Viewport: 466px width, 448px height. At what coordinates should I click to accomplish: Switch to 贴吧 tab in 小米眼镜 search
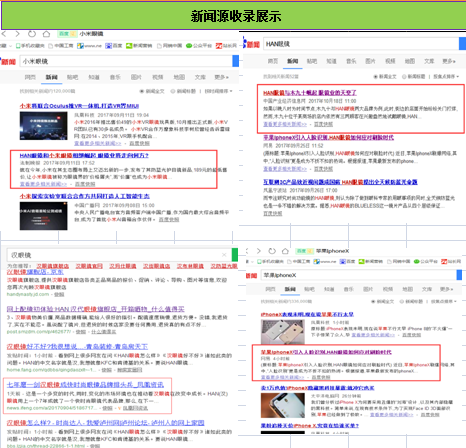tap(72, 77)
